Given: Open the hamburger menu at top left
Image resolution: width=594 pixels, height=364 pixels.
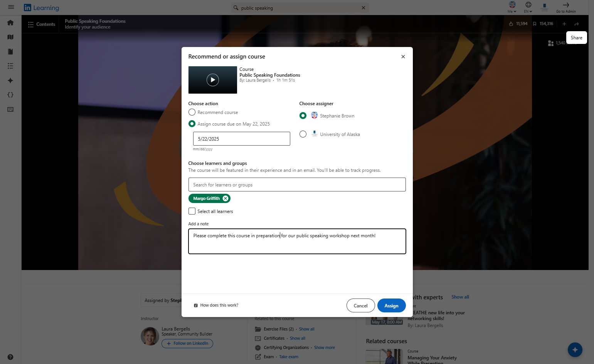Looking at the screenshot, I should point(11,7).
